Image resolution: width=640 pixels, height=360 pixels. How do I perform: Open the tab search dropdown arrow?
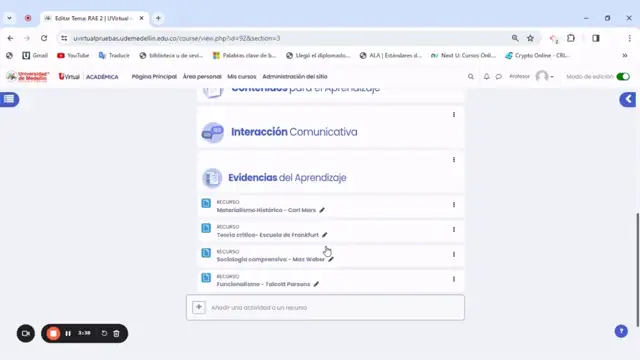click(9, 18)
